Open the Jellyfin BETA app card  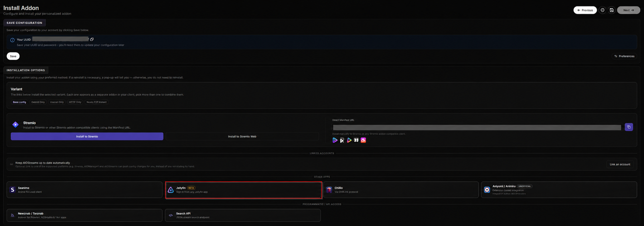tap(243, 190)
